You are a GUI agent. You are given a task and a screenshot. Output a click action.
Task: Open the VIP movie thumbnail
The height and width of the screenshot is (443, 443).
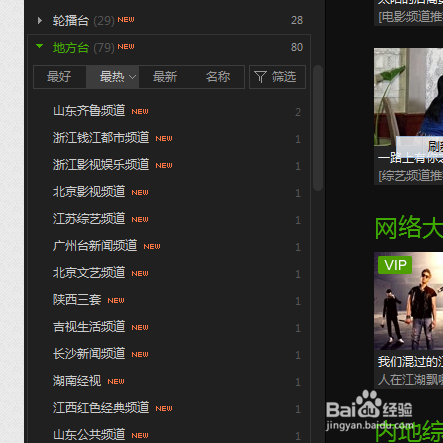click(x=408, y=301)
